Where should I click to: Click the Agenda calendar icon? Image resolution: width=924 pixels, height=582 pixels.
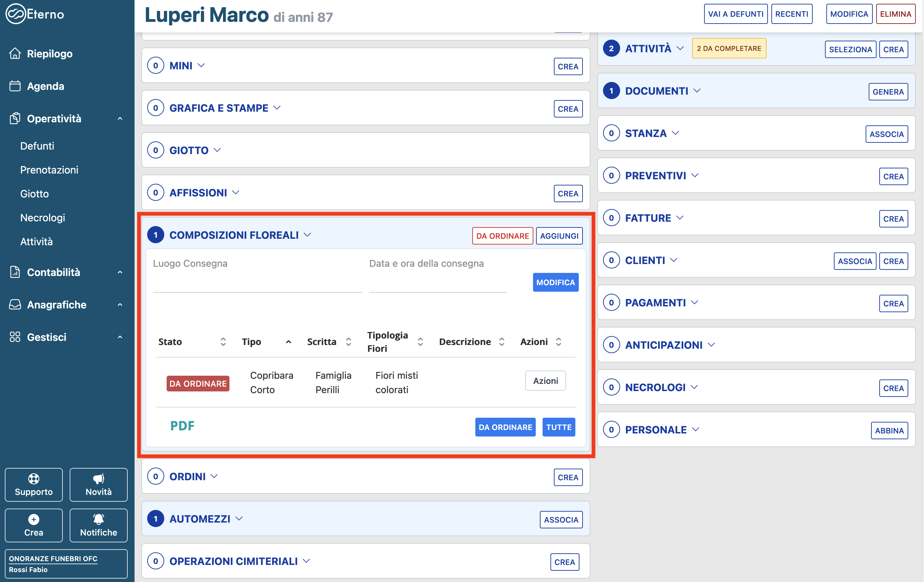click(15, 86)
